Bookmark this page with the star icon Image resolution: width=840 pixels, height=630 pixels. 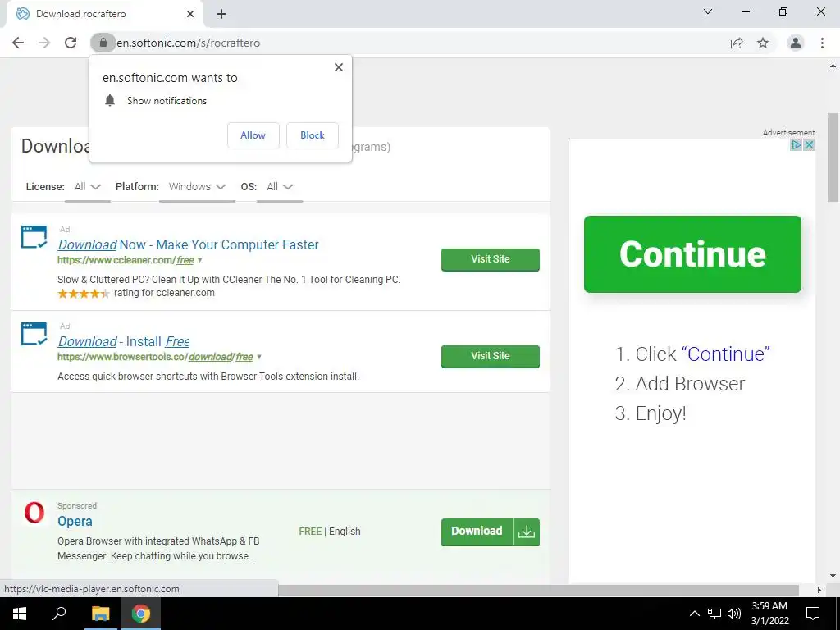(x=763, y=43)
